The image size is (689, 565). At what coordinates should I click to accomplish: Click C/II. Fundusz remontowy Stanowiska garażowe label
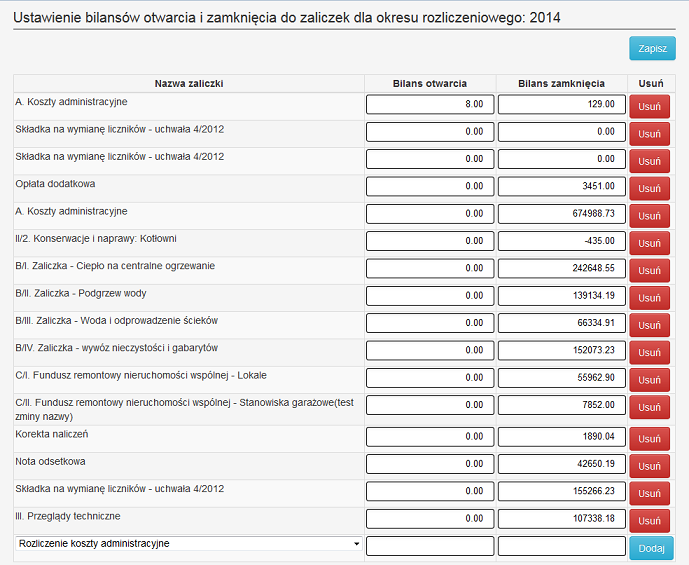[x=185, y=409]
